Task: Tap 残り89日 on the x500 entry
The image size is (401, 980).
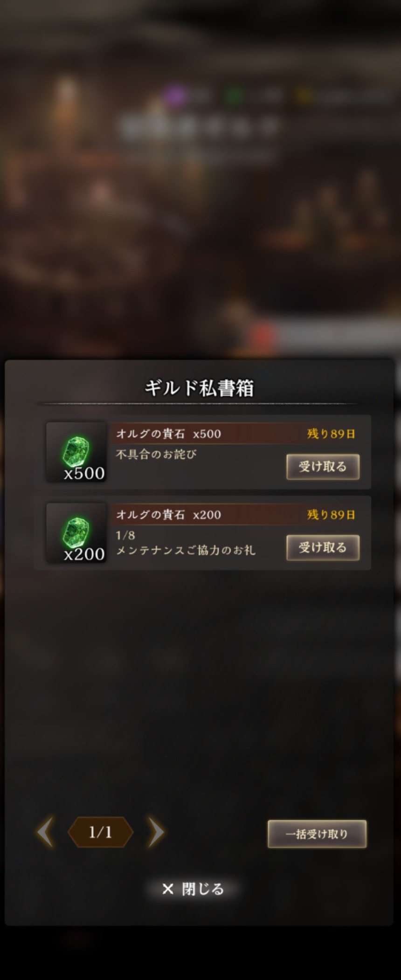Action: 331,434
